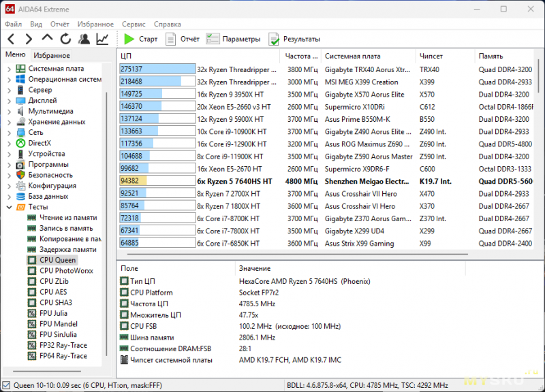Image resolution: width=545 pixels, height=392 pixels.
Task: Select the FP64 Ray-Trace test
Action: point(58,356)
